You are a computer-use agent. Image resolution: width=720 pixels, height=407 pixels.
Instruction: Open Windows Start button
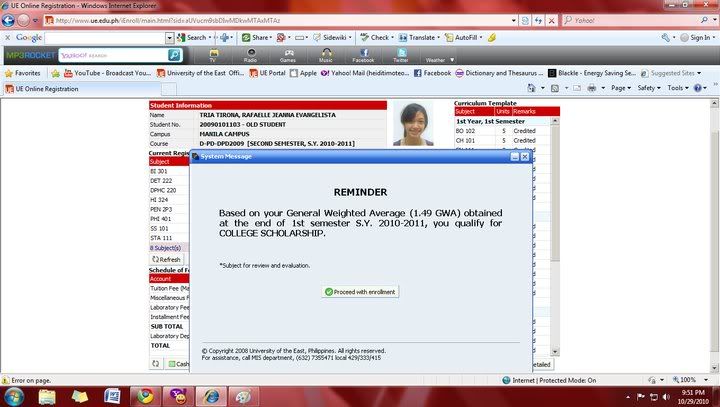pos(13,396)
